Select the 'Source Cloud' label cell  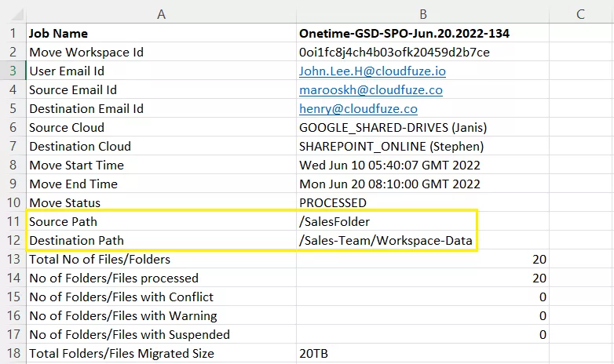click(161, 127)
